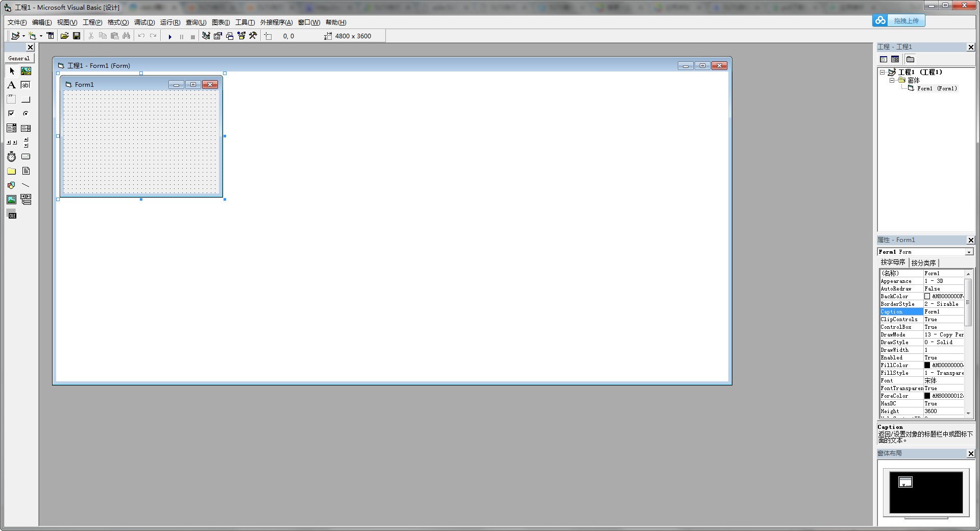This screenshot has height=531, width=980.
Task: Select the TextBox control tool
Action: tap(26, 85)
